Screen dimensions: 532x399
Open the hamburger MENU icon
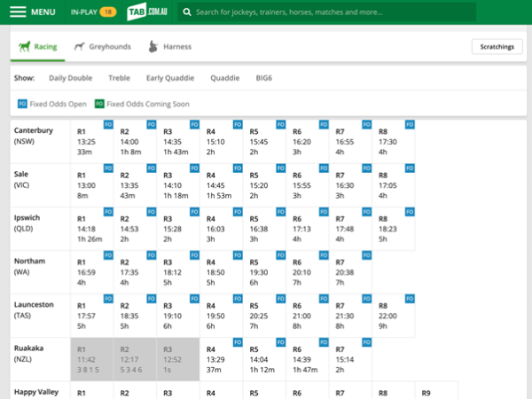click(x=18, y=12)
